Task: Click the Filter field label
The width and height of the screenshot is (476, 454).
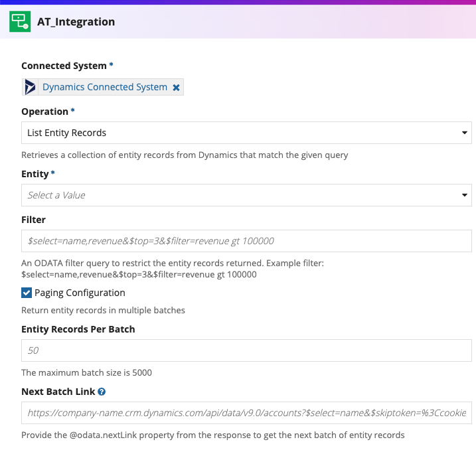Action: pos(33,220)
